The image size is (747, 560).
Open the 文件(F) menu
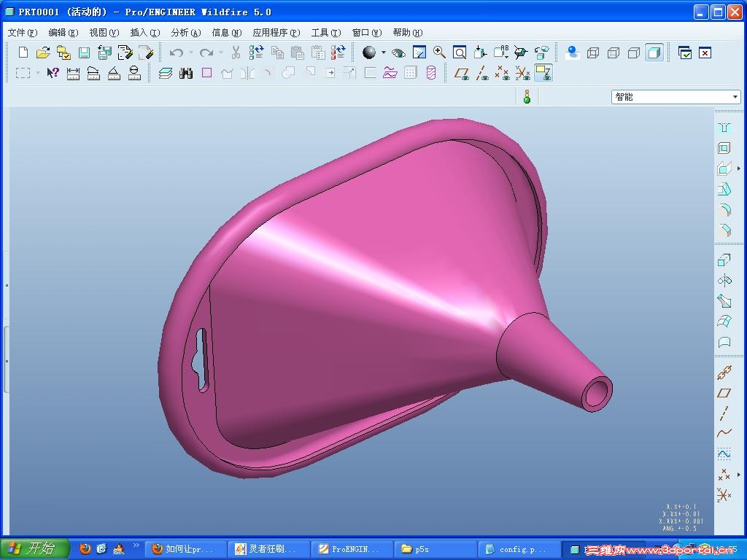coord(23,32)
